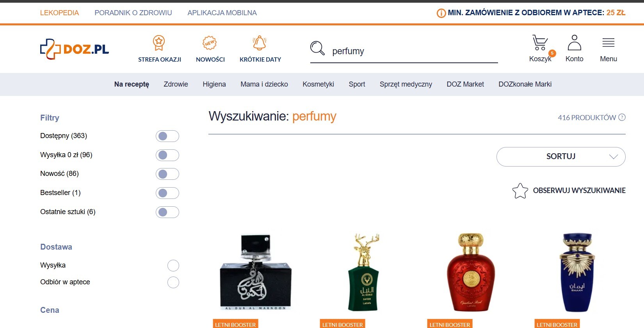
Task: Open the hamburger Menu icon
Action: (x=608, y=43)
